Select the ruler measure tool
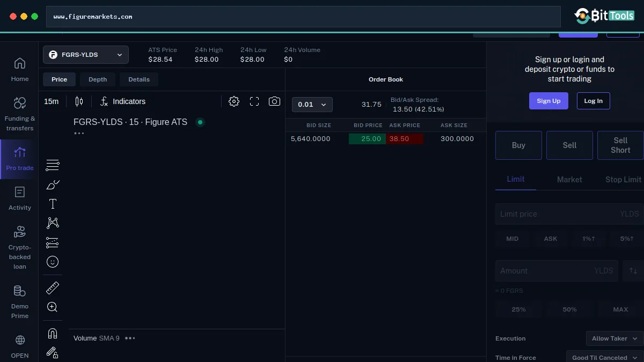 (x=53, y=288)
